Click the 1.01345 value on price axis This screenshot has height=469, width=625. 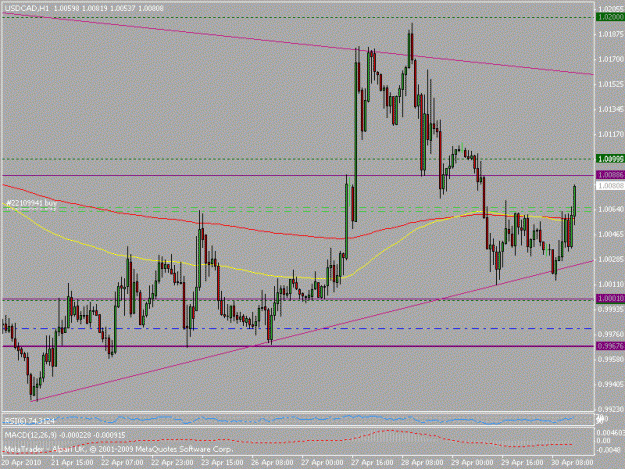coord(611,109)
